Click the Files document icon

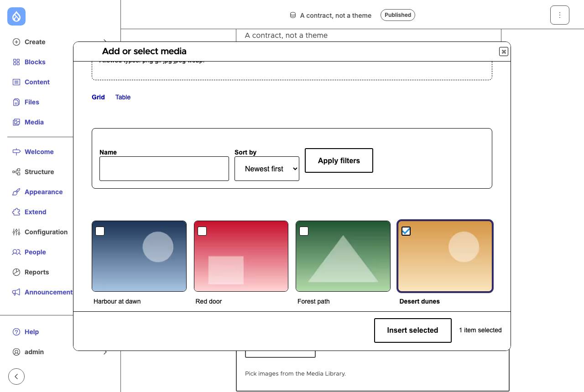[16, 102]
